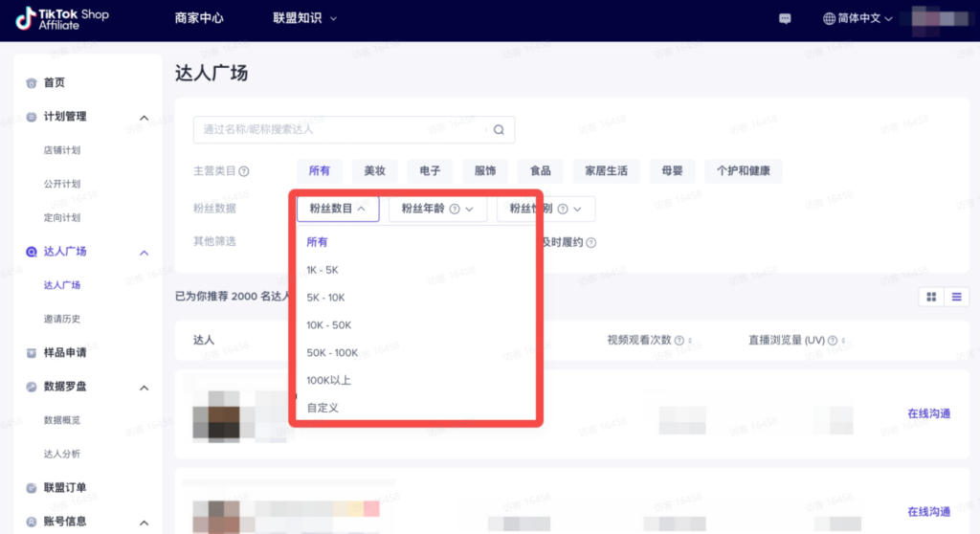Viewport: 980px width, 534px height.
Task: Open the chat message icon in header
Action: (x=785, y=19)
